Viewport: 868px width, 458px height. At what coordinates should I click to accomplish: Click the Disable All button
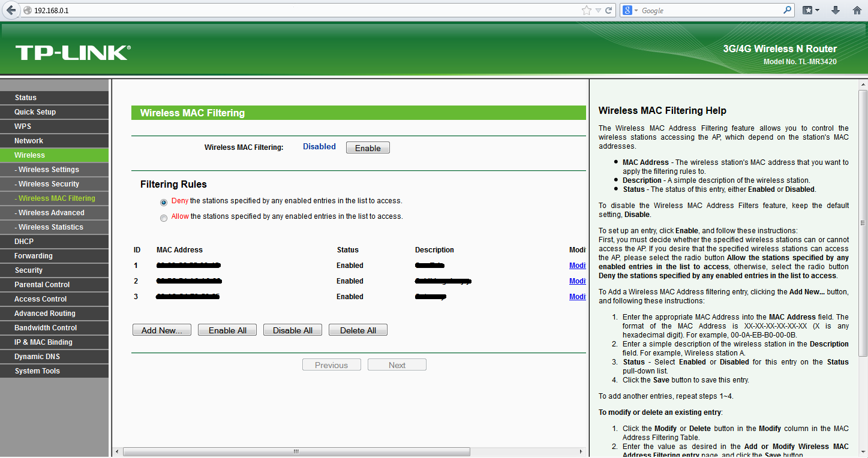293,330
